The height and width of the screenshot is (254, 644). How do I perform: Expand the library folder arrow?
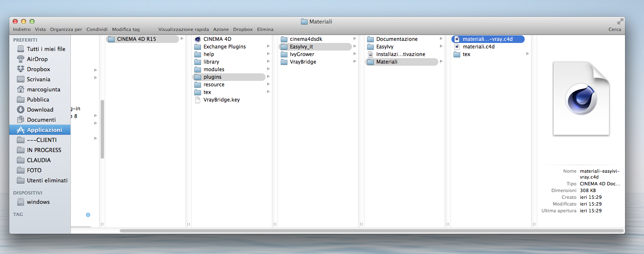pyautogui.click(x=268, y=61)
